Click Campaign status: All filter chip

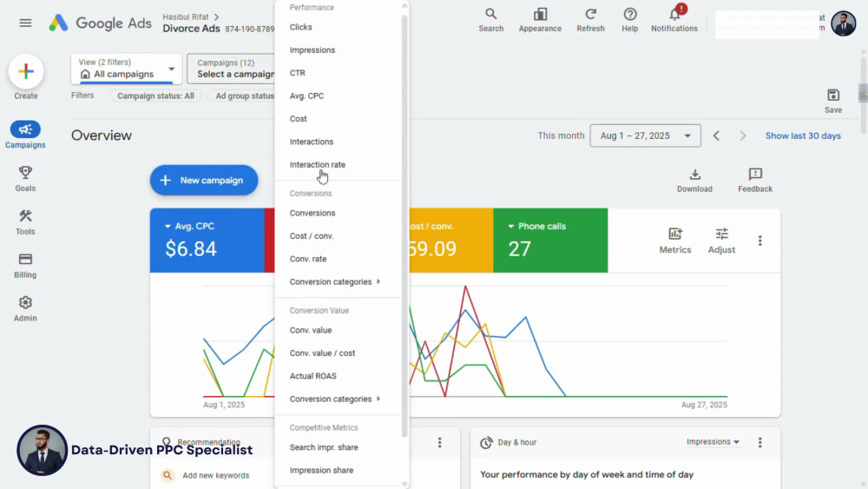(x=155, y=96)
